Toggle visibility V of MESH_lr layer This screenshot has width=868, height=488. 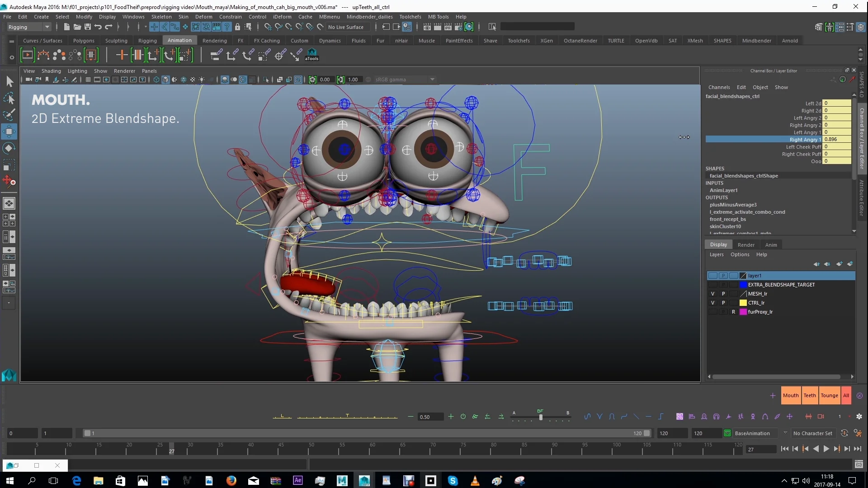pos(713,294)
